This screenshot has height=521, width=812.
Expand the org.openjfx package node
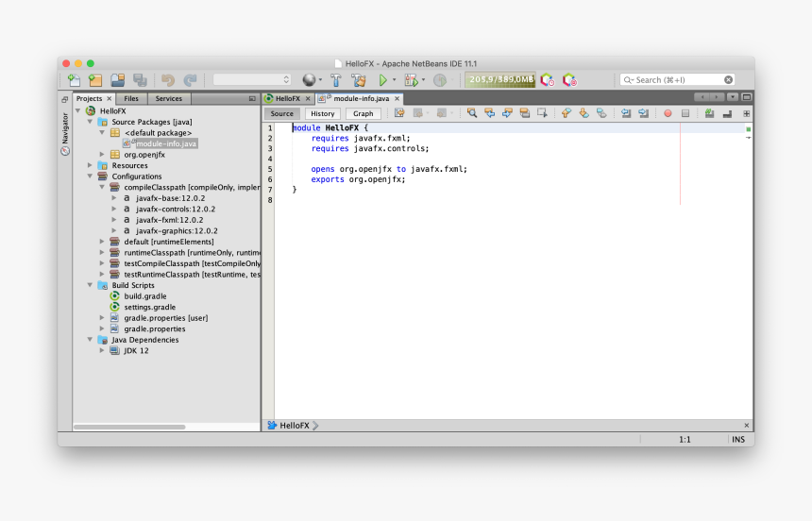(x=103, y=155)
